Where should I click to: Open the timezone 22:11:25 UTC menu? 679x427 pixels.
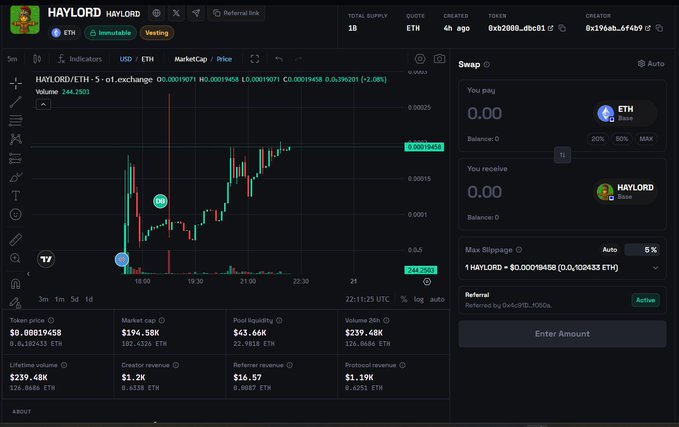[x=367, y=299]
